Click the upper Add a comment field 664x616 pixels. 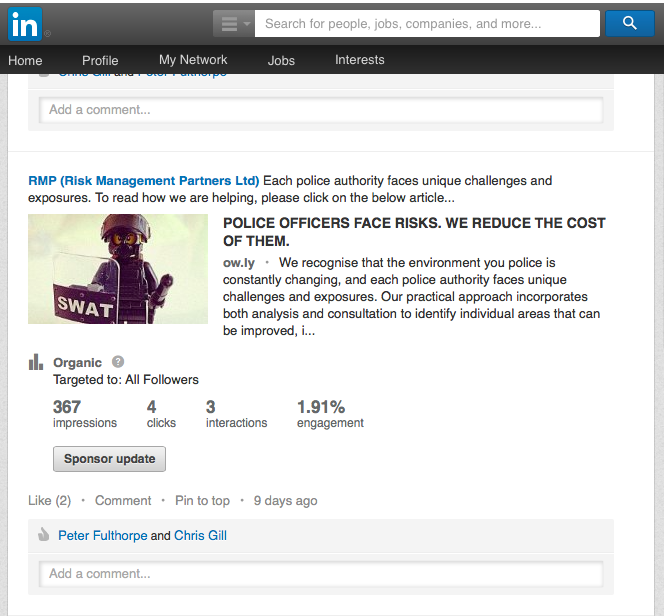pyautogui.click(x=321, y=110)
